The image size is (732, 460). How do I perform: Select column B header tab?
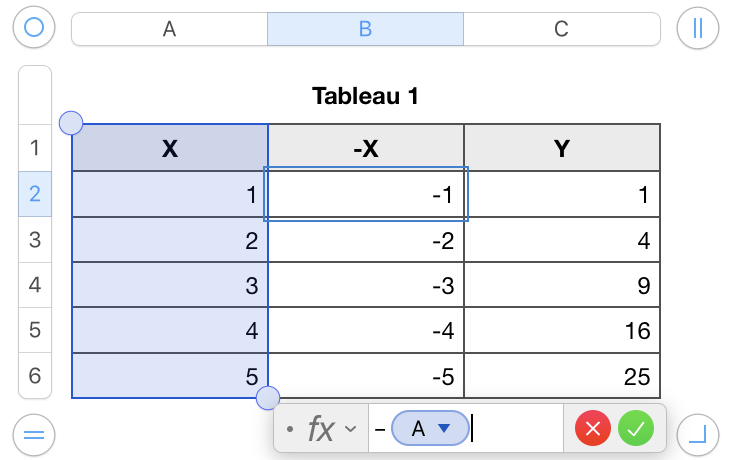point(365,29)
